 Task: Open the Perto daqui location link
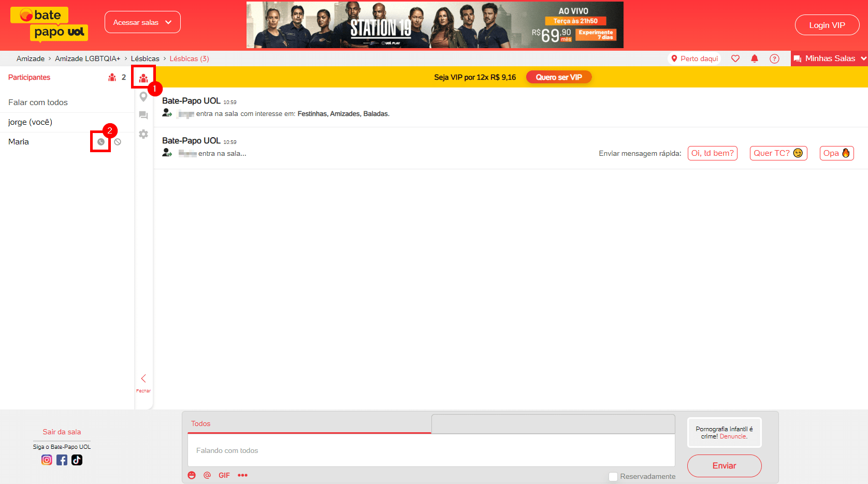click(x=695, y=58)
